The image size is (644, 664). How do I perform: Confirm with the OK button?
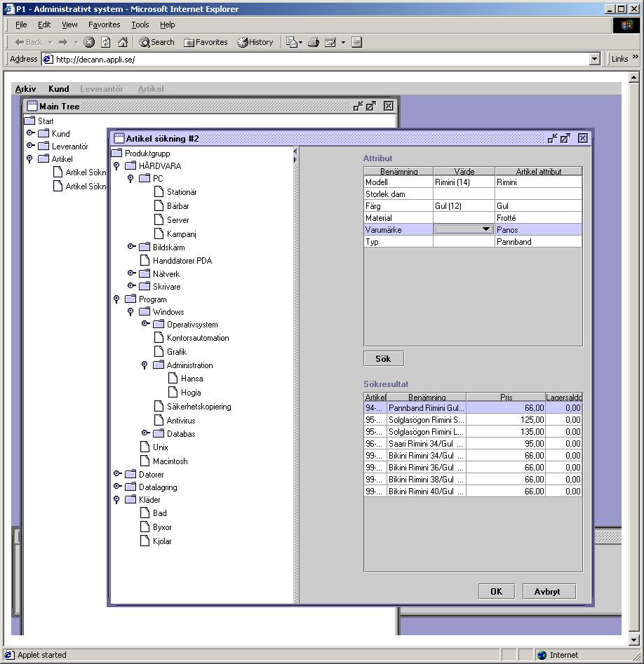click(496, 591)
